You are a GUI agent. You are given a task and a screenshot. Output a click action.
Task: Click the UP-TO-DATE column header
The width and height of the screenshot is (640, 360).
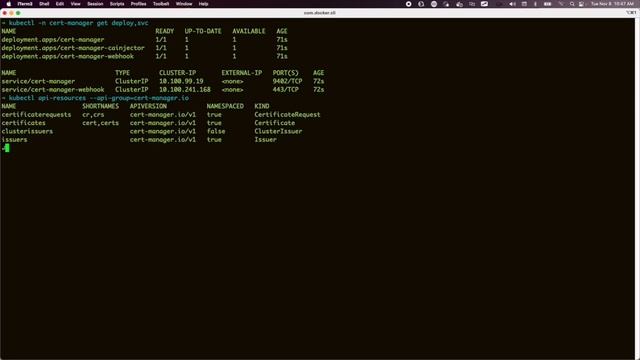(x=203, y=31)
